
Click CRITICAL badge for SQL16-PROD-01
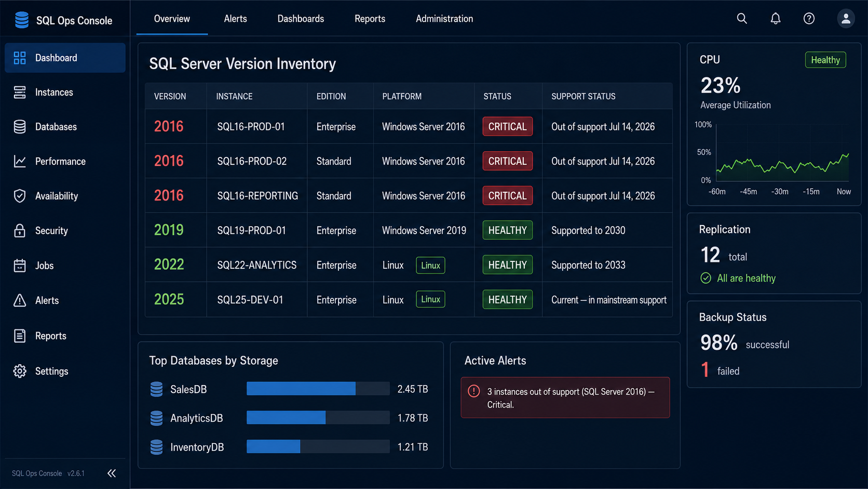[x=507, y=126]
